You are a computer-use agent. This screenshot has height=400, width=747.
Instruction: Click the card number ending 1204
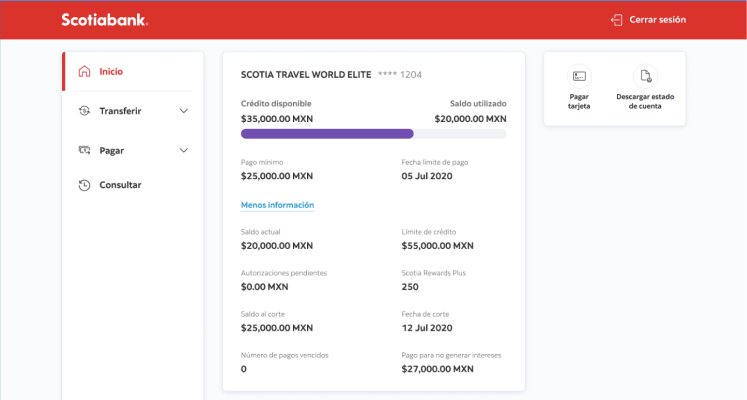tap(400, 75)
